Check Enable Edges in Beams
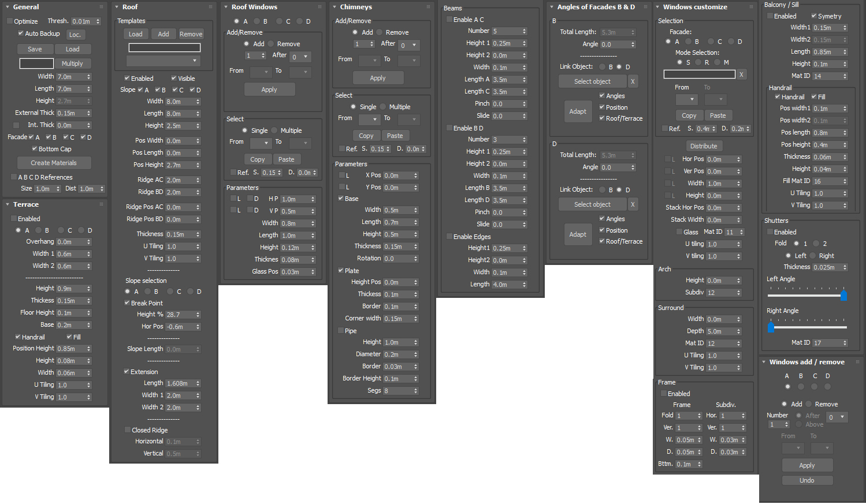This screenshot has width=866, height=504. [449, 237]
